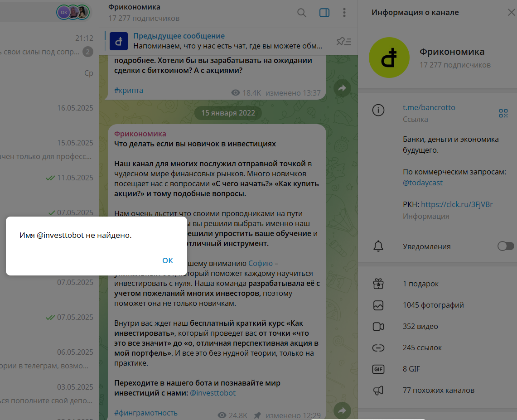This screenshot has width=517, height=420.
Task: Click the notifications bell icon
Action: [378, 246]
